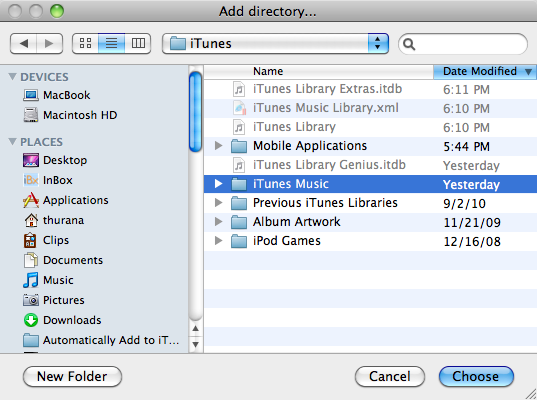Go back with the left arrow button
Screen dimensions: 537x400
(x=23, y=43)
